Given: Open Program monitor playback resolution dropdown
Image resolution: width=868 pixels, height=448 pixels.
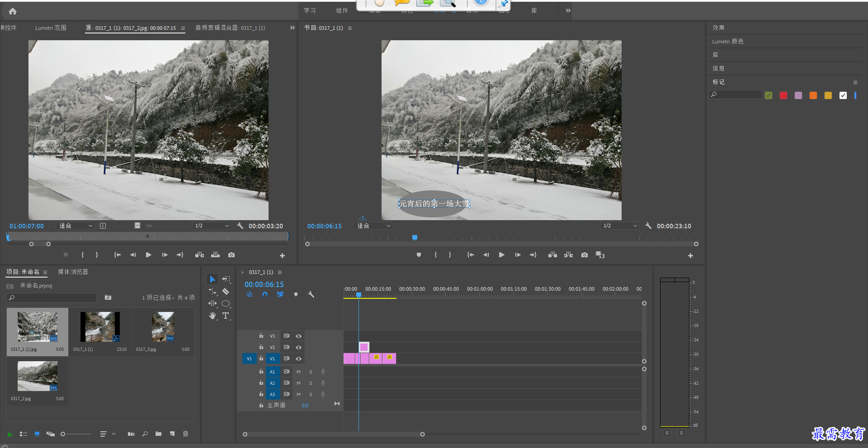Looking at the screenshot, I should [x=620, y=226].
